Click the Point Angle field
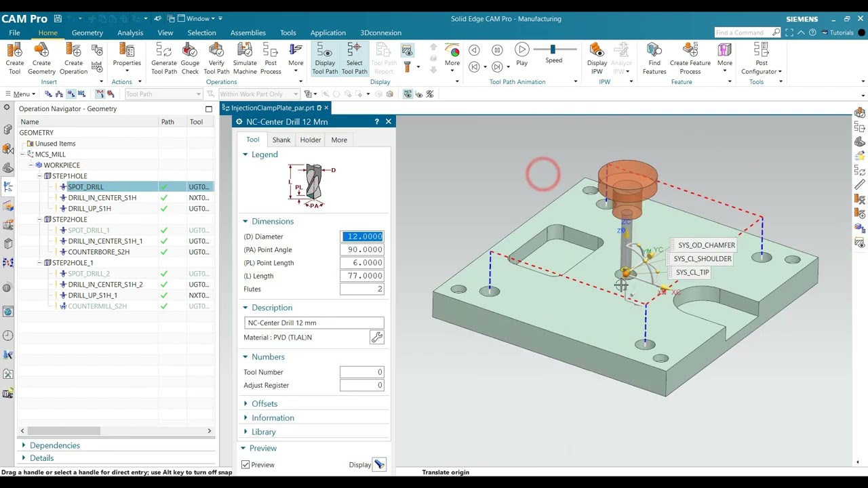This screenshot has height=488, width=868. (x=362, y=249)
